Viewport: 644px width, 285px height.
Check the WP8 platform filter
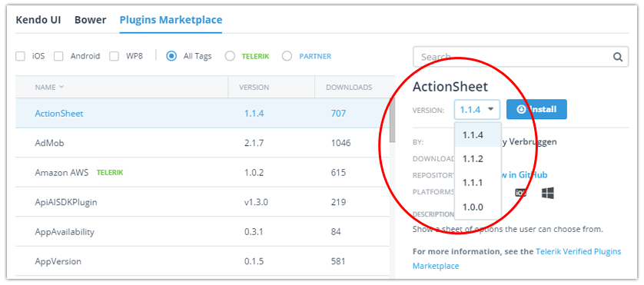coord(115,56)
